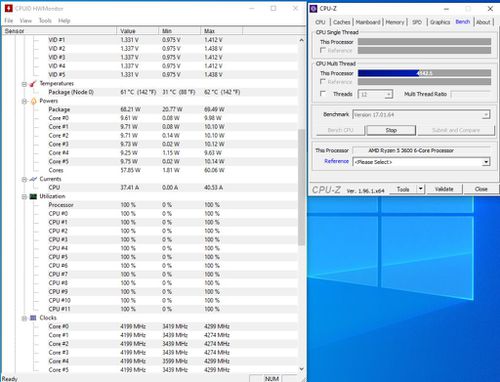This screenshot has height=382, width=500.
Task: Select the Core #4 power row
Action: tap(150, 153)
